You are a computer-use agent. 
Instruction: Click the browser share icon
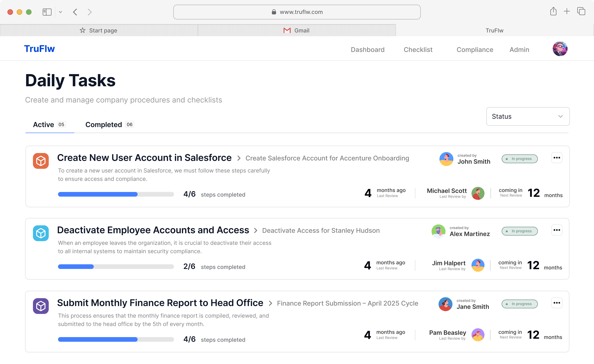point(553,12)
